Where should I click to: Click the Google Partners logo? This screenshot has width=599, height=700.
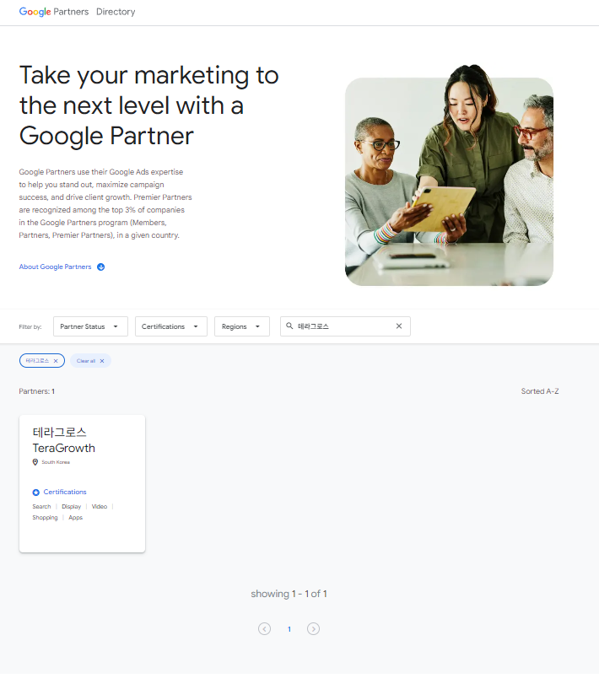click(52, 12)
